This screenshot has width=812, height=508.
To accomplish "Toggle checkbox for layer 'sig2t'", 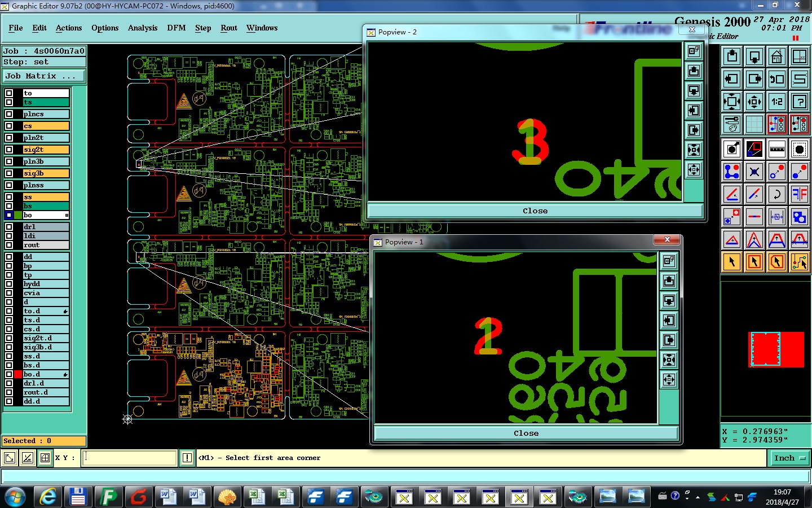I will (9, 150).
